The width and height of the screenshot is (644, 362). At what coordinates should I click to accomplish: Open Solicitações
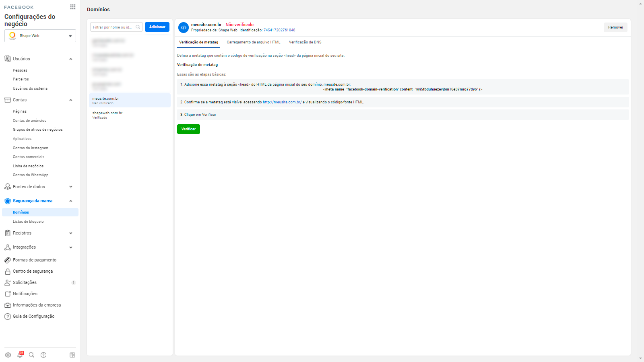[x=25, y=282]
